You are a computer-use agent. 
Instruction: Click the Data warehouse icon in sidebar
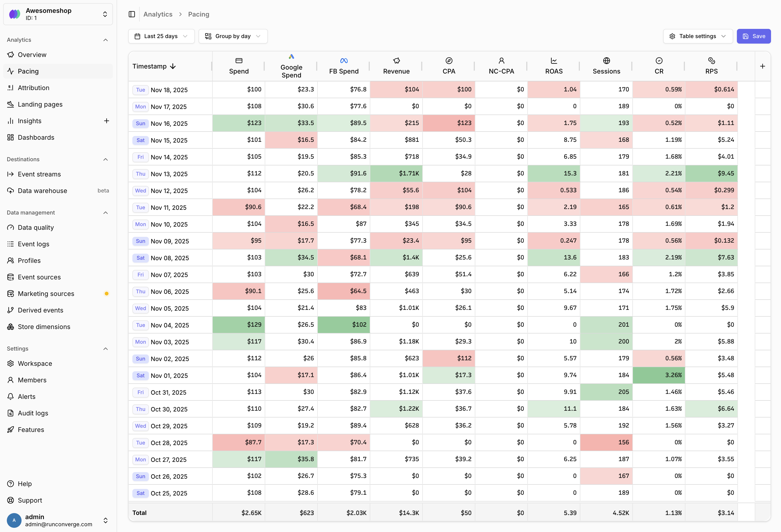point(10,191)
